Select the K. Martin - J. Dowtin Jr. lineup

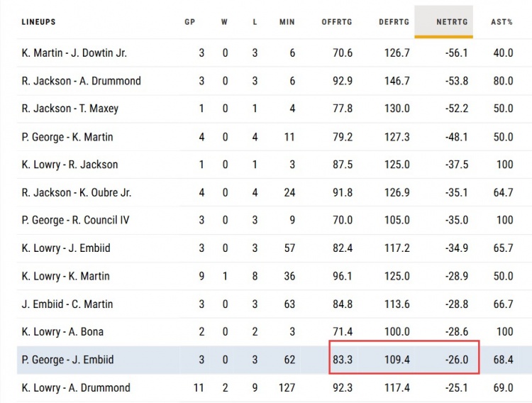click(74, 53)
